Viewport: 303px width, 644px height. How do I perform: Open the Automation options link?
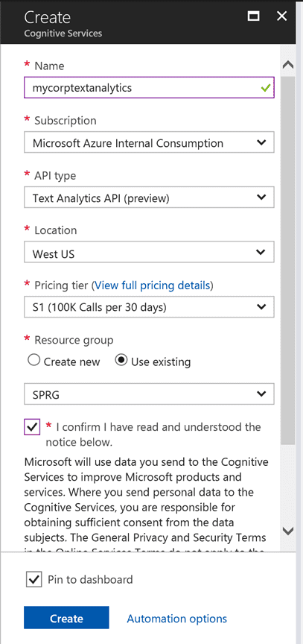click(176, 619)
